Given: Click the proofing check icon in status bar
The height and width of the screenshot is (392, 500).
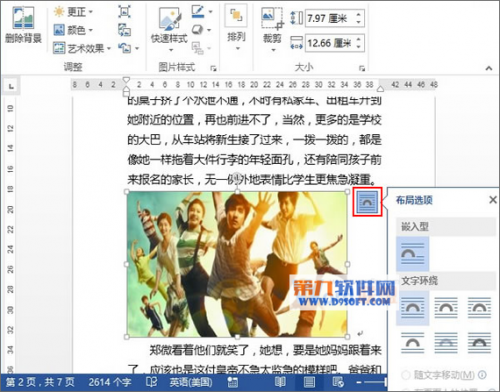Looking at the screenshot, I should point(151,382).
